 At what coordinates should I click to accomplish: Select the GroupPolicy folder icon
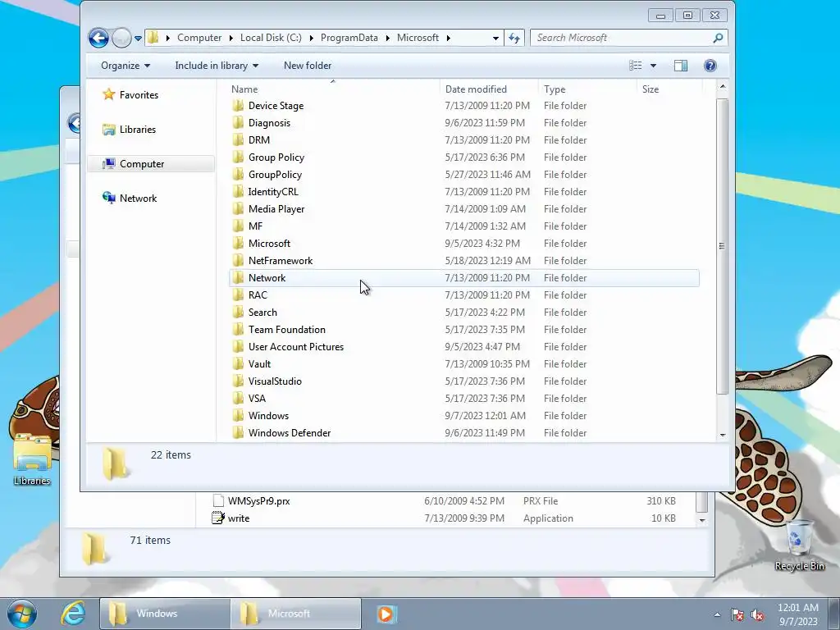239,174
